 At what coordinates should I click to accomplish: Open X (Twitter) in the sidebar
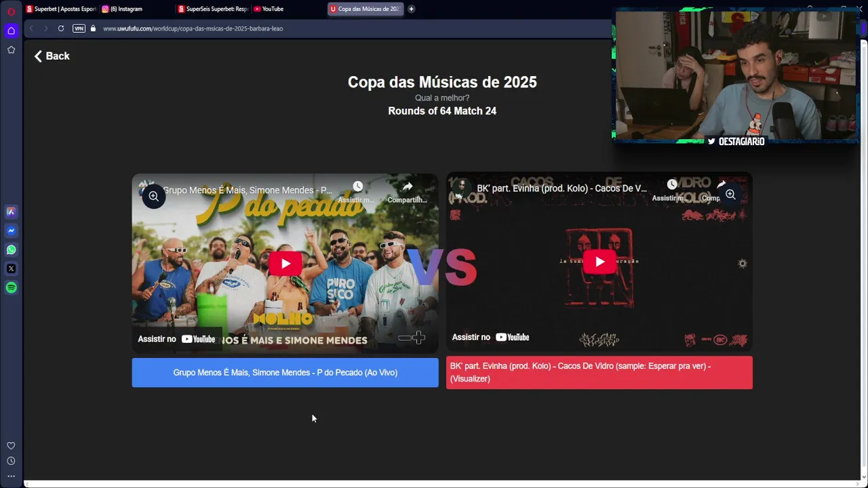[x=11, y=268]
